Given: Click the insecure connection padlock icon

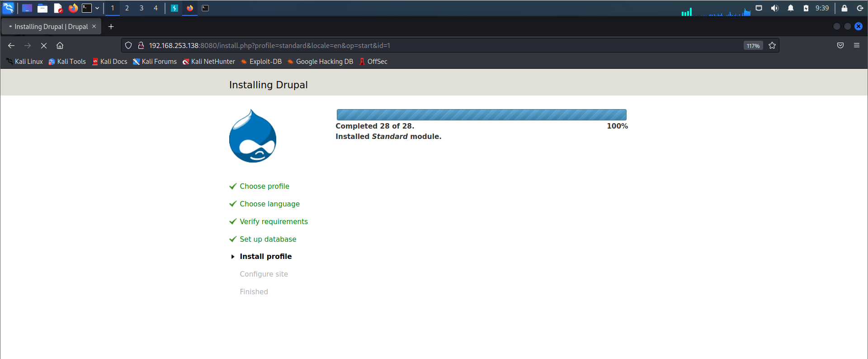Looking at the screenshot, I should (x=141, y=45).
